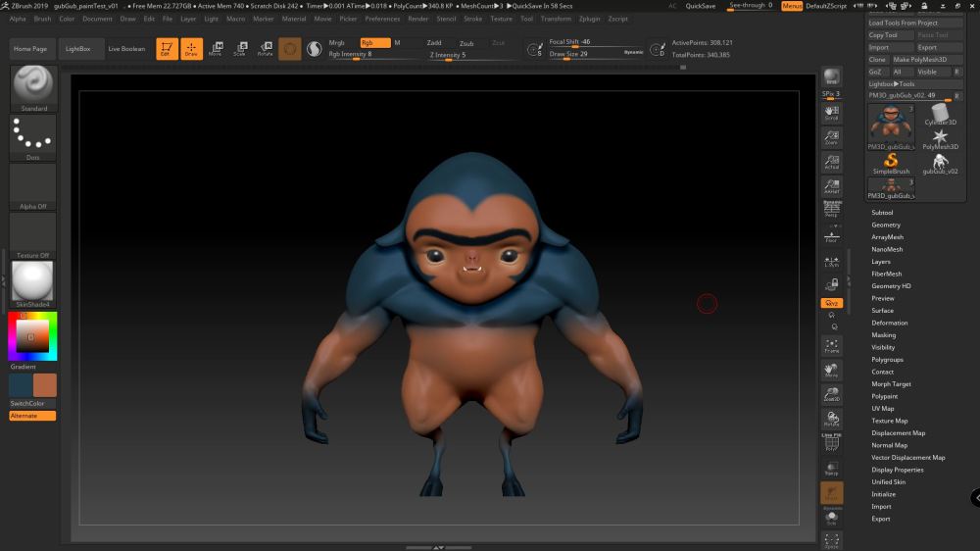Expand the Polypaint section
This screenshot has height=551, width=980.
point(884,396)
